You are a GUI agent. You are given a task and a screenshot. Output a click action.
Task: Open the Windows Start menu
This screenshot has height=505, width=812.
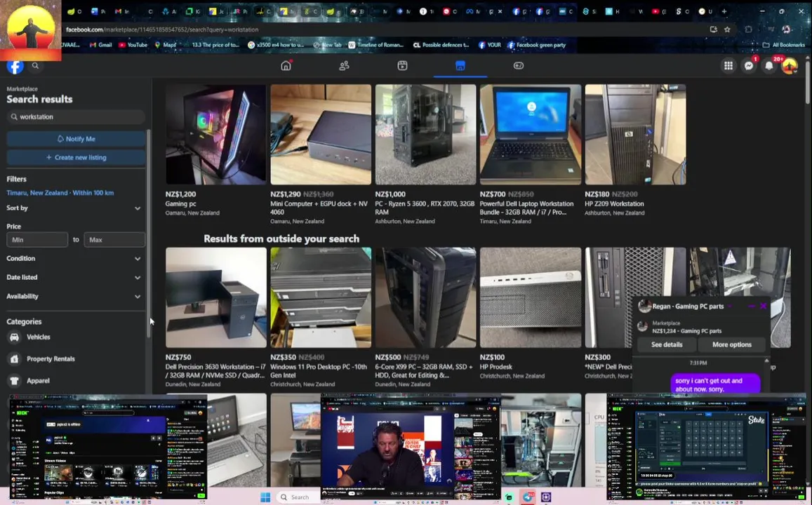tap(265, 497)
